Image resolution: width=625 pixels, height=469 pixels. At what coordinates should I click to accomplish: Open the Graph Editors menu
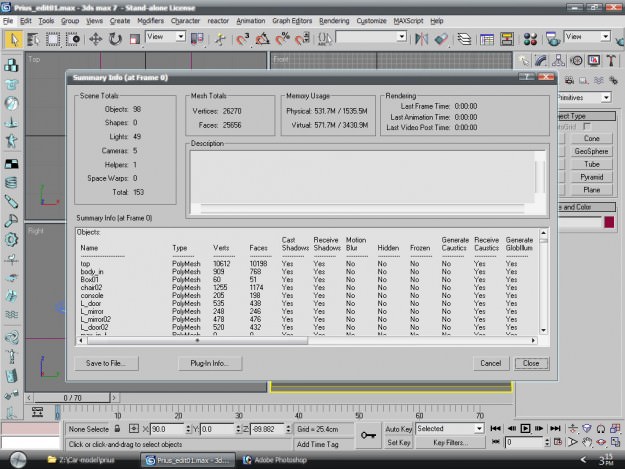click(x=292, y=21)
